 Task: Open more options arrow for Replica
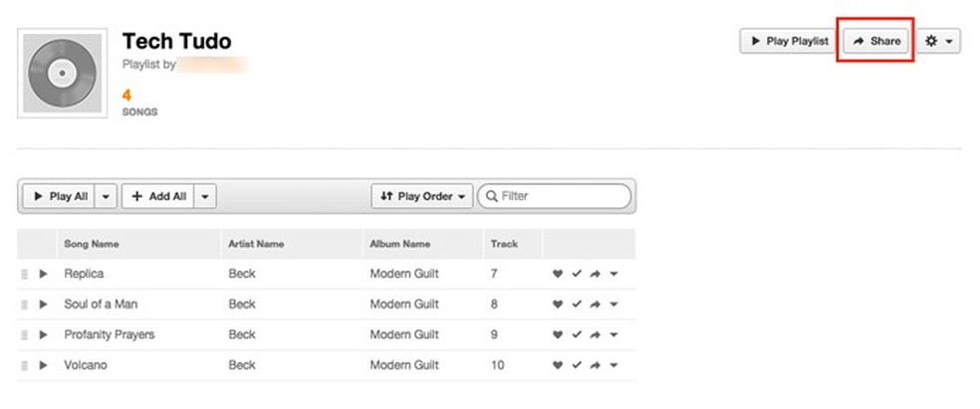(x=613, y=275)
